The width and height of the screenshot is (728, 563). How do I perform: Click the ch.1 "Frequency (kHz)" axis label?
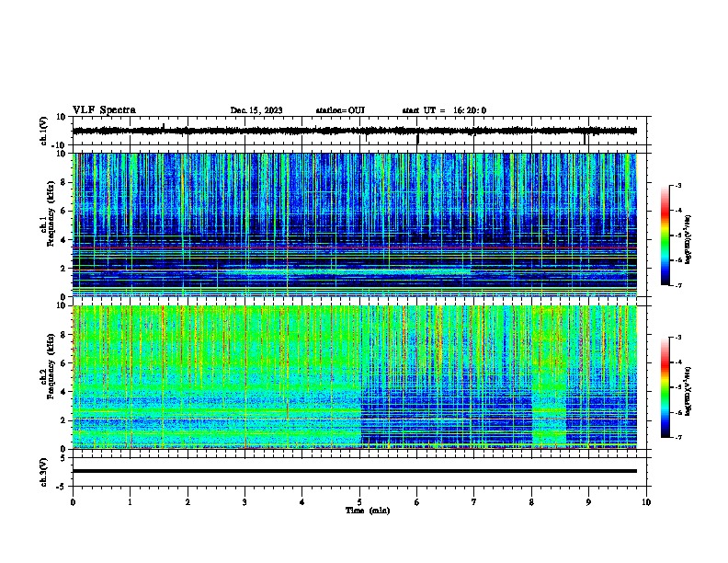(x=51, y=213)
